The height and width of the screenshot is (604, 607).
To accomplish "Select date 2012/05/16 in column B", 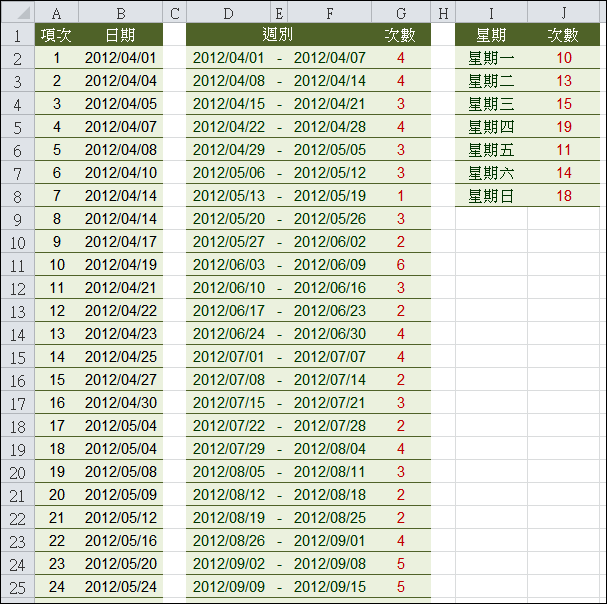I will pos(120,541).
